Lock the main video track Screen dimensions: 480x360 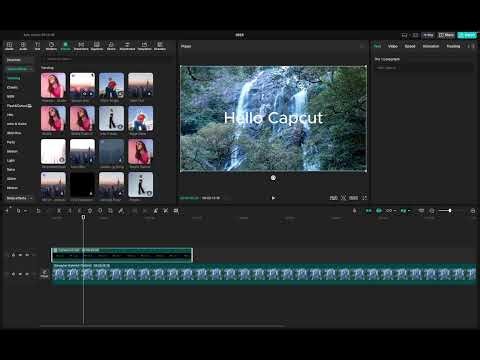pos(14,274)
